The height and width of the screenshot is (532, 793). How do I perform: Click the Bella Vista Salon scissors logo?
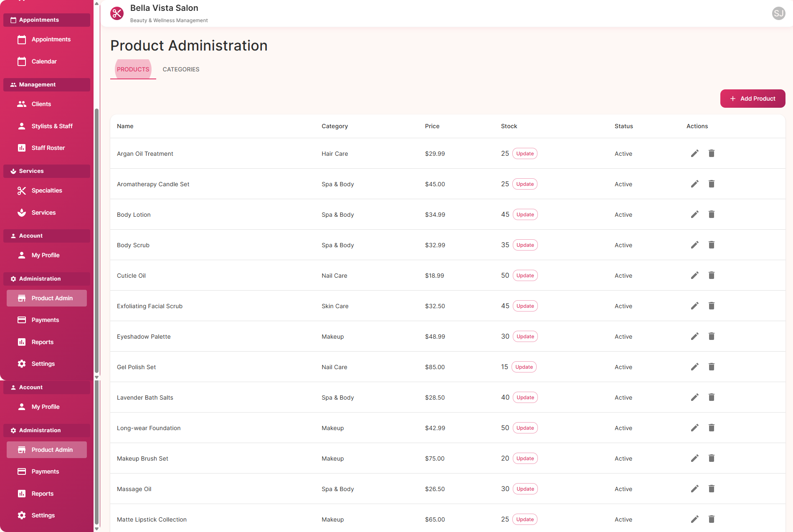(x=117, y=13)
